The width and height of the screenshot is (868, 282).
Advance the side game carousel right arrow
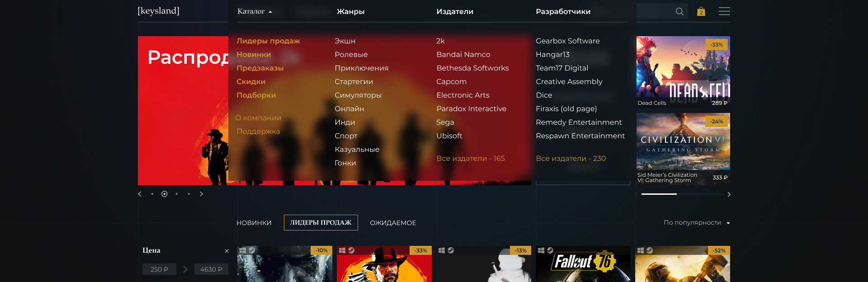[729, 194]
